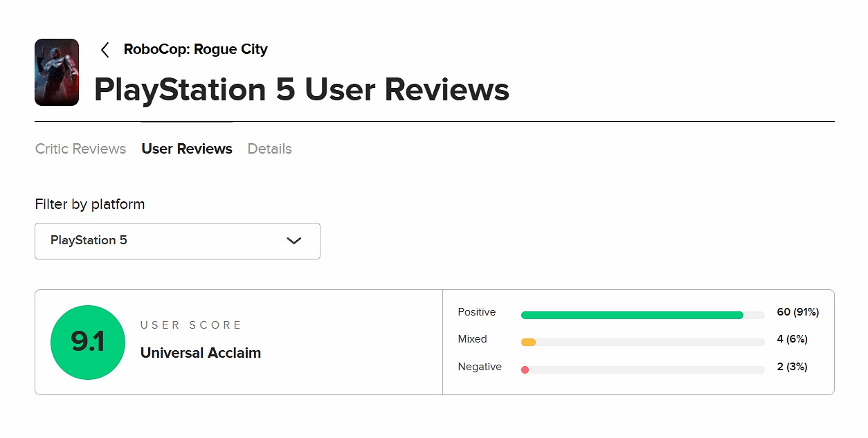The width and height of the screenshot is (868, 438).
Task: Open the PlayStation 5 platform filter dropdown
Action: click(x=177, y=241)
